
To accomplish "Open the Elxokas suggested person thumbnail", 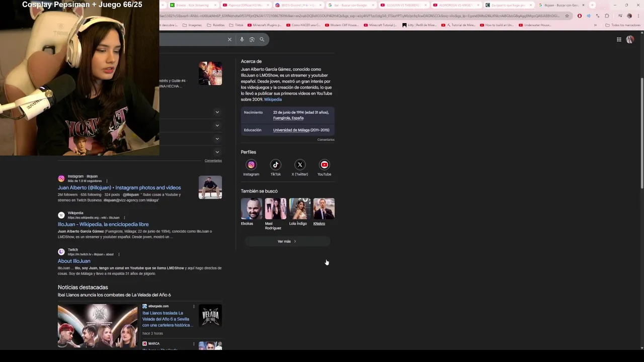I will point(252,209).
